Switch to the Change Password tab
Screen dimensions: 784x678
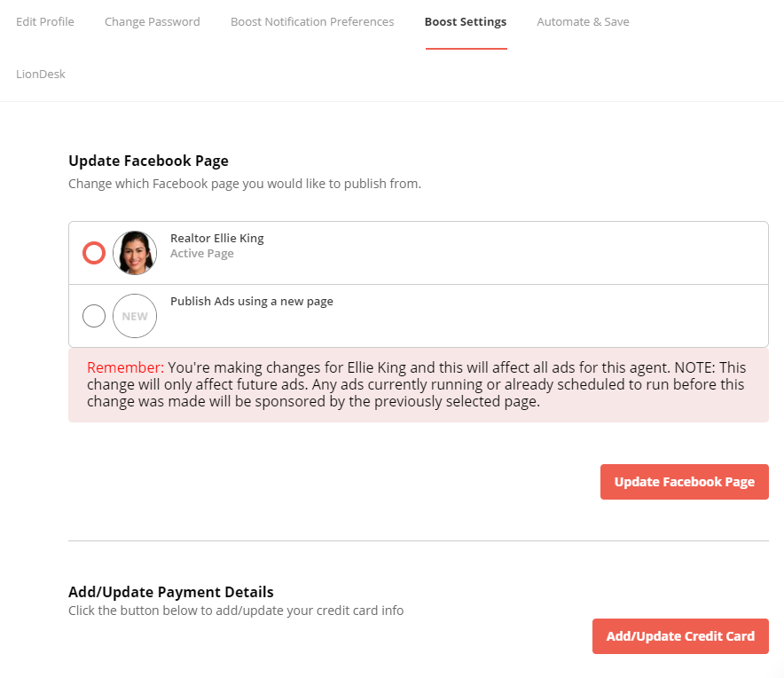point(152,22)
